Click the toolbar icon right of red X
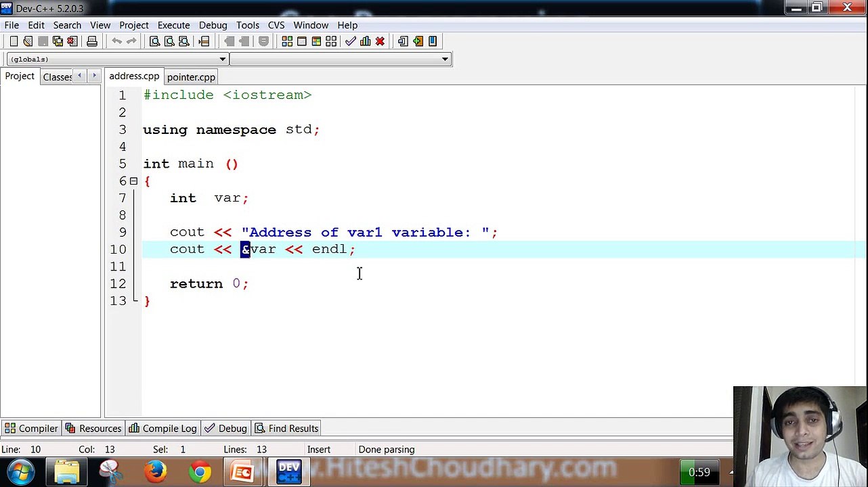 pyautogui.click(x=403, y=41)
